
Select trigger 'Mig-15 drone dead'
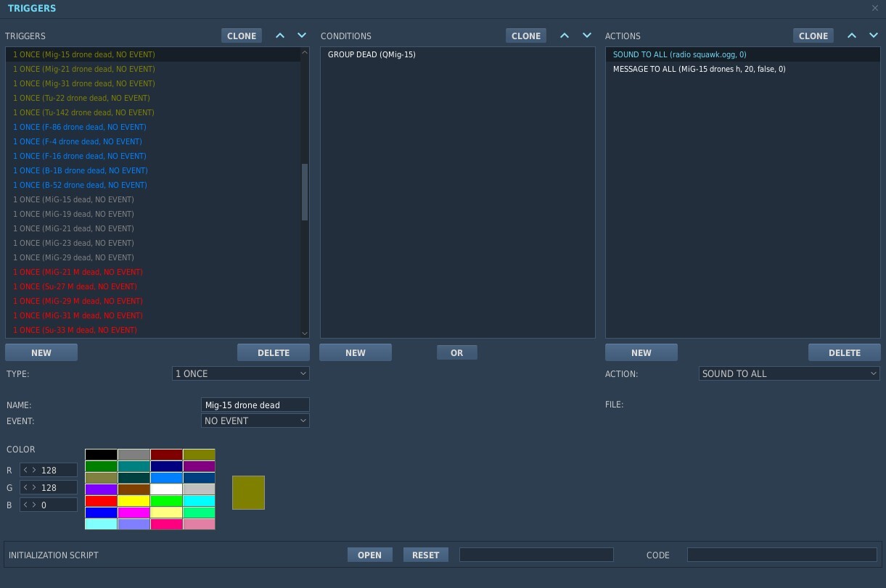tap(152, 54)
